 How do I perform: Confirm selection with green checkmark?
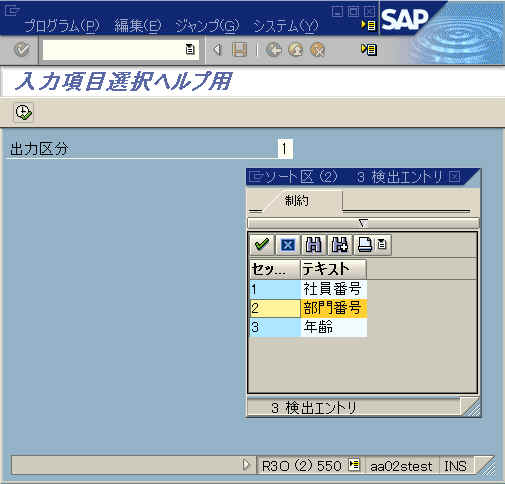coord(262,245)
